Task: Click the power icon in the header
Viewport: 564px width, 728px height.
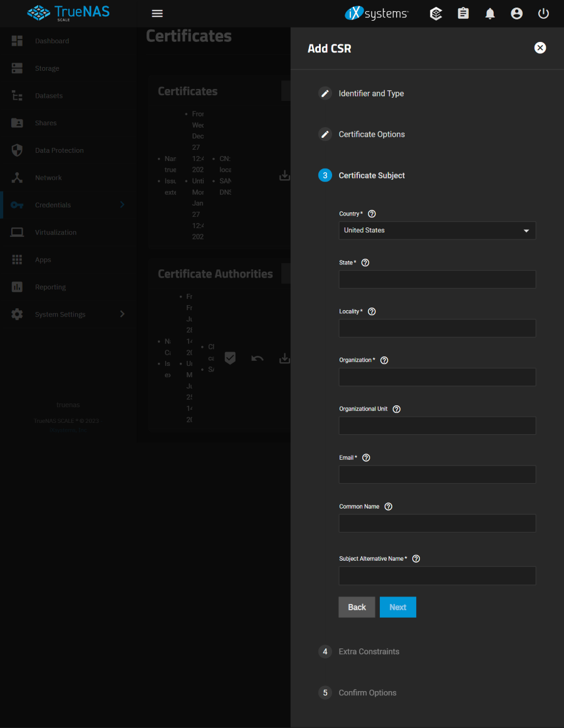Action: coord(543,14)
